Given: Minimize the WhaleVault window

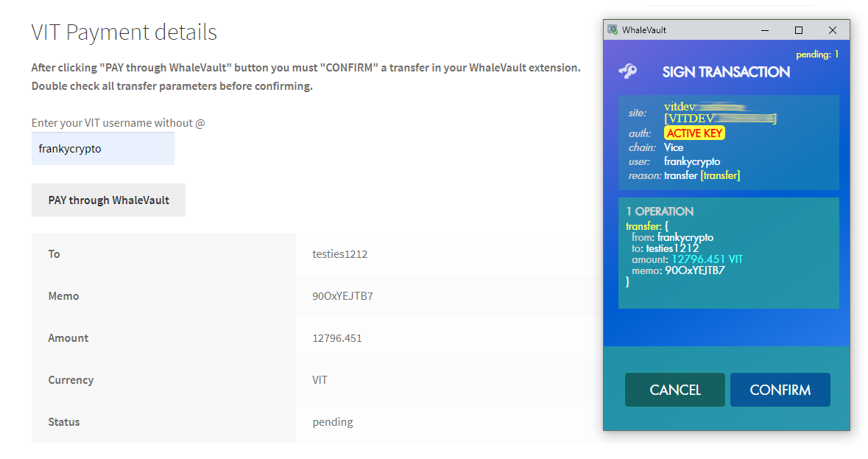Looking at the screenshot, I should tap(764, 30).
